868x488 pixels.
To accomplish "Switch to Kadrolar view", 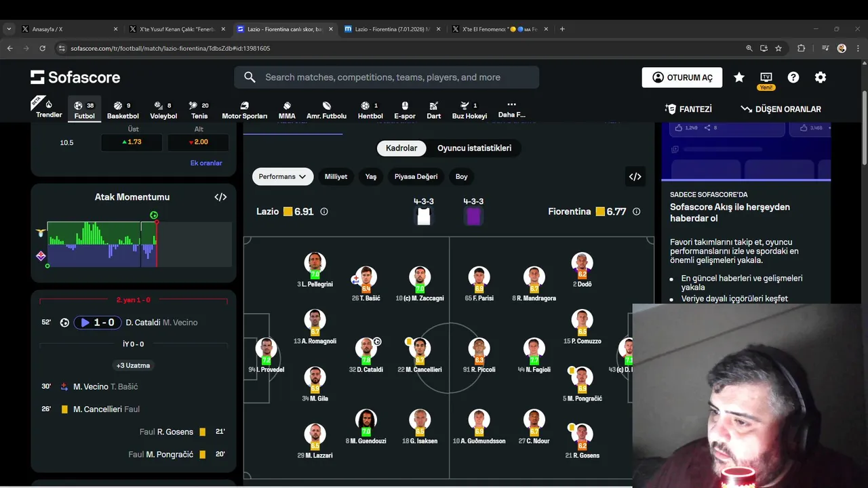I will tap(401, 148).
